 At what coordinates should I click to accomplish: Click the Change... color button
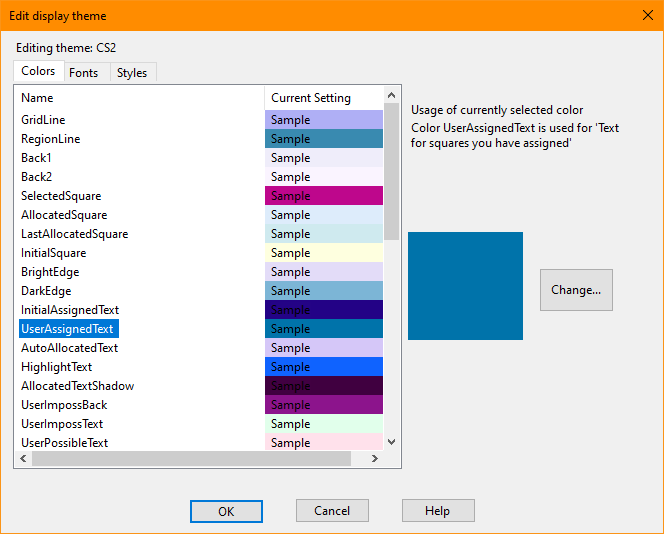pyautogui.click(x=576, y=290)
